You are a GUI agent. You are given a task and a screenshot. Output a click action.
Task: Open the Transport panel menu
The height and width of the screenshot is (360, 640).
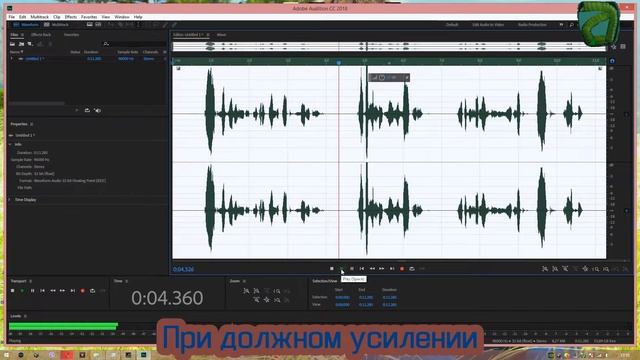coord(31,281)
